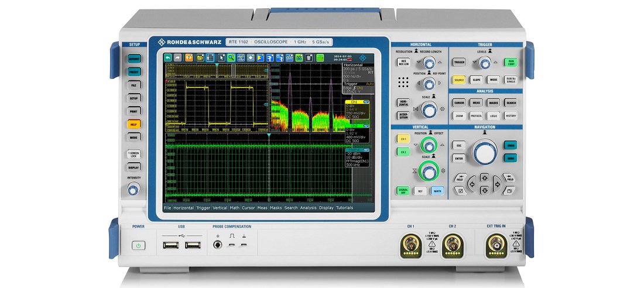Tap the yellow triangle toolbar icon
This screenshot has height=288, width=644.
tap(261, 57)
